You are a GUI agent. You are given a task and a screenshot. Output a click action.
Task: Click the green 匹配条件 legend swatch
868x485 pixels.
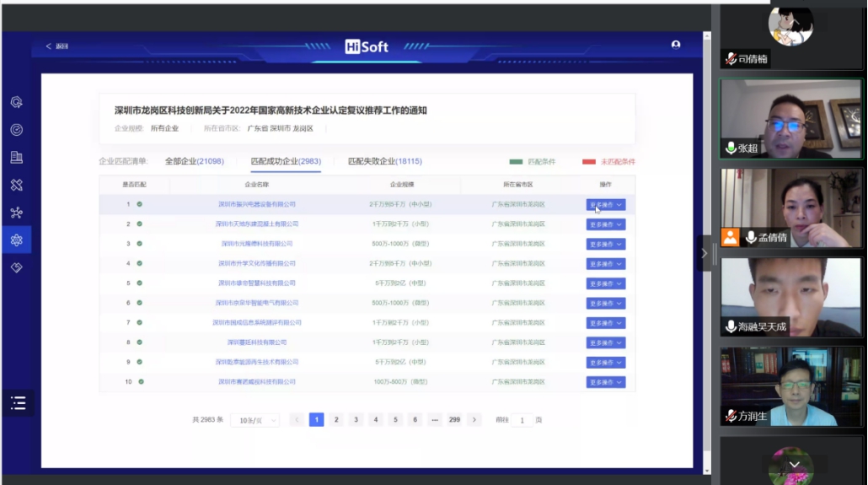(516, 161)
